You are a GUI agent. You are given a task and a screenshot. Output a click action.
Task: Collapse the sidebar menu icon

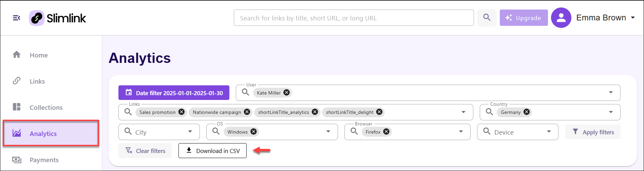point(16,18)
